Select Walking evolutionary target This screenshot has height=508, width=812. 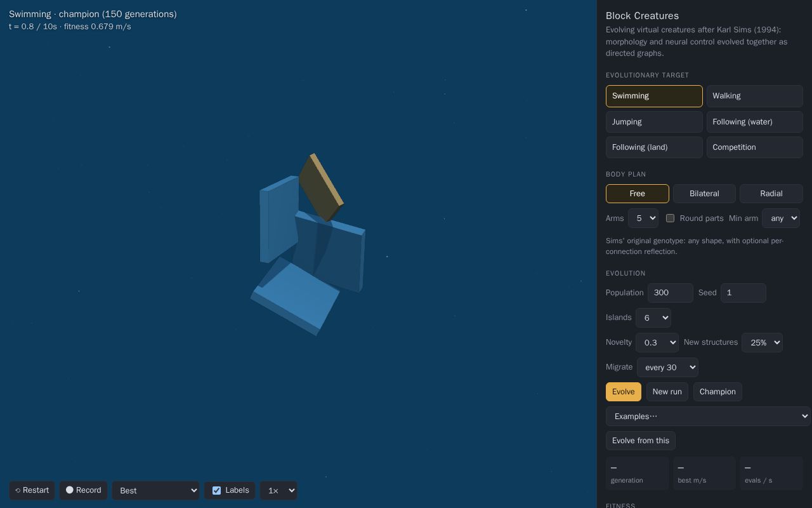click(754, 96)
